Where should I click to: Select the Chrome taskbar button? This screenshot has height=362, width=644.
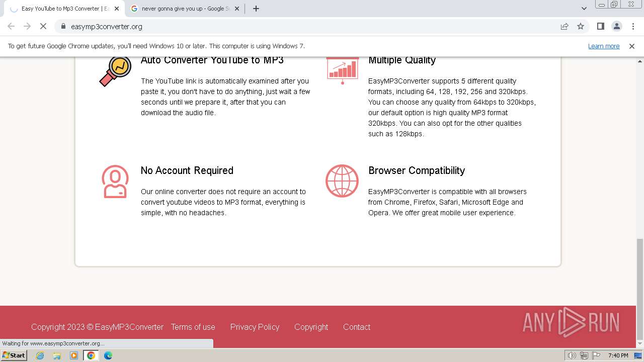(x=91, y=355)
